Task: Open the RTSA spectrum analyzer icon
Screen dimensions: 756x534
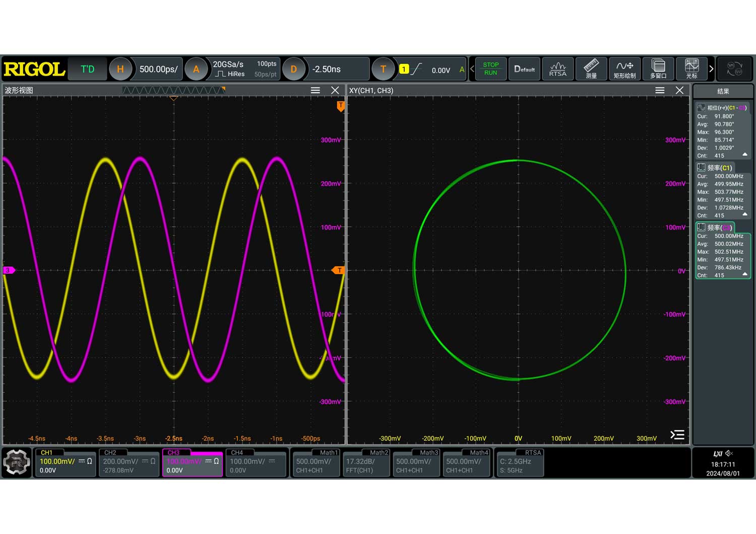Action: tap(557, 69)
